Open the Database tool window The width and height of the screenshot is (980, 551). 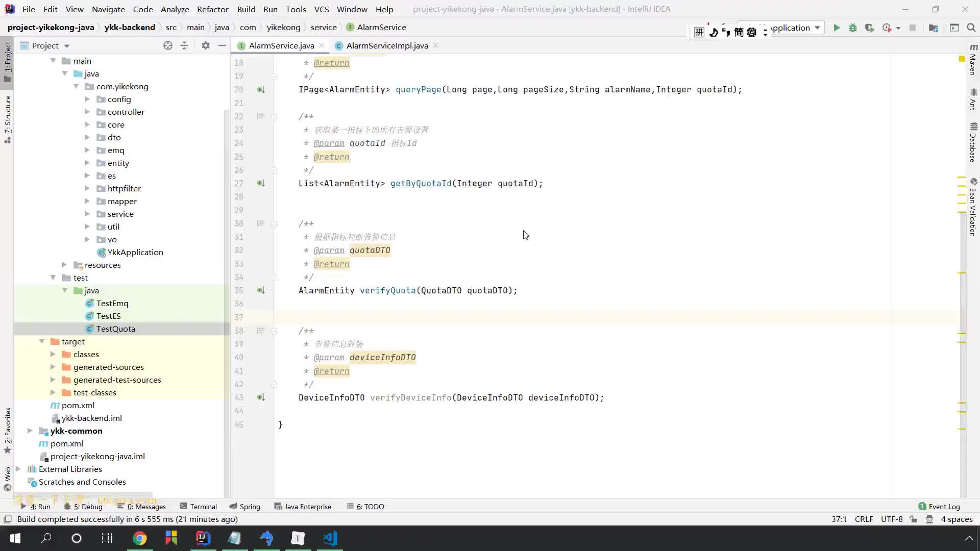click(973, 142)
